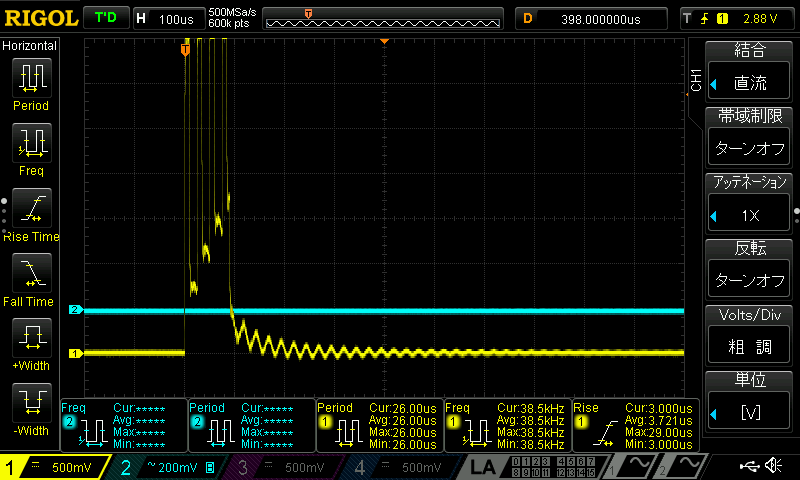Select the Rise Time measurement icon
800x480 pixels.
[x=31, y=209]
